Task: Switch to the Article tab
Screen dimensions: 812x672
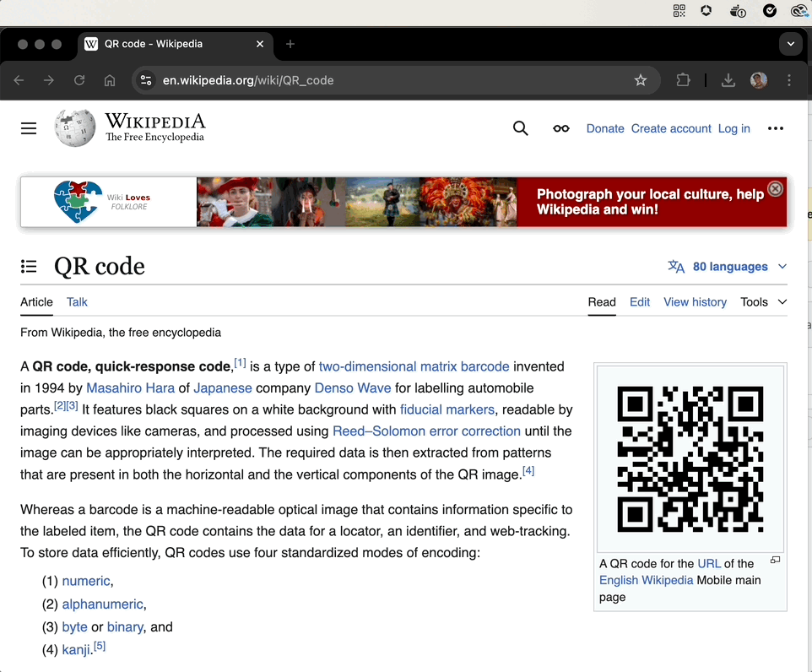Action: (36, 302)
